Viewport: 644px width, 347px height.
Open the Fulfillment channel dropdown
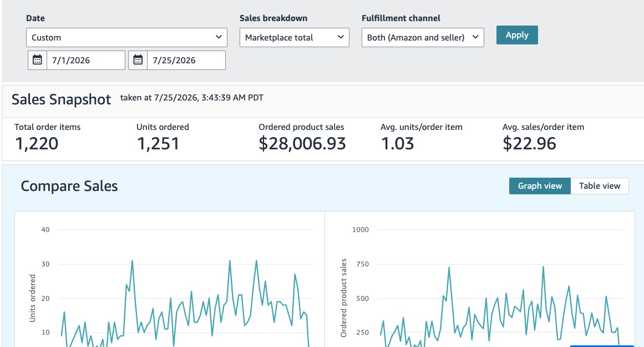coord(423,37)
